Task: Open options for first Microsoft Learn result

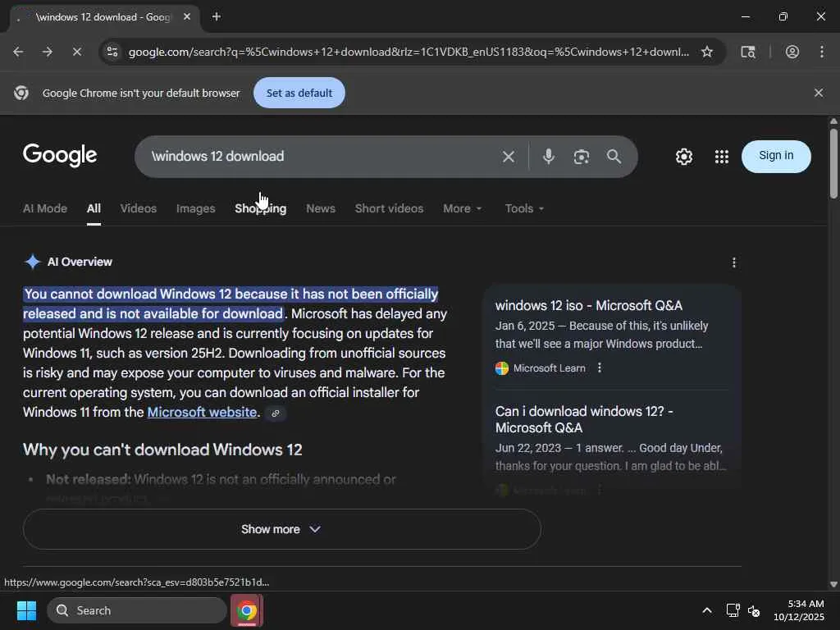Action: (x=600, y=368)
